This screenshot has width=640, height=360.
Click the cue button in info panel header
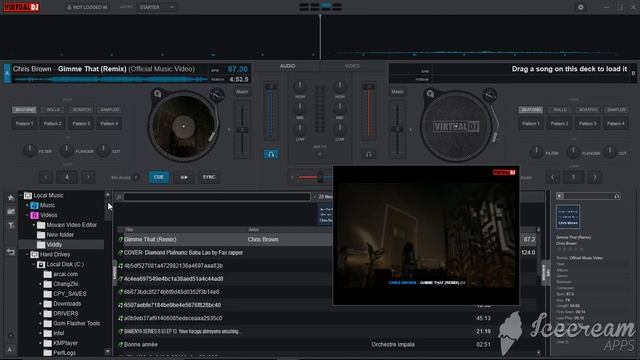tap(560, 196)
